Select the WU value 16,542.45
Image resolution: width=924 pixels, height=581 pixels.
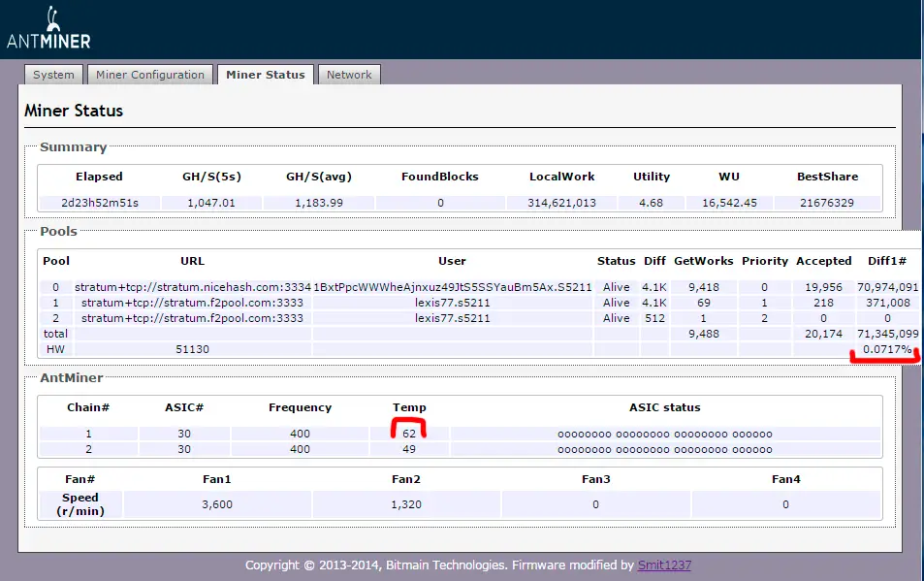pos(729,203)
